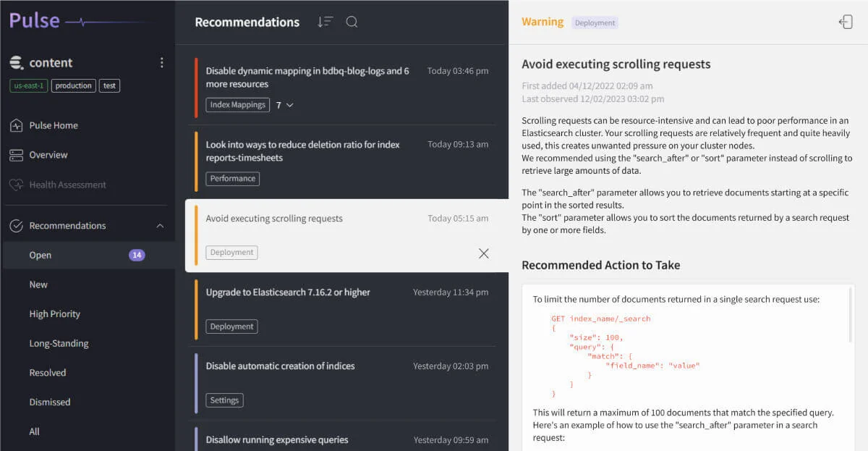The image size is (868, 451).
Task: Click the Deployment badge beside Warning
Action: [x=595, y=23]
